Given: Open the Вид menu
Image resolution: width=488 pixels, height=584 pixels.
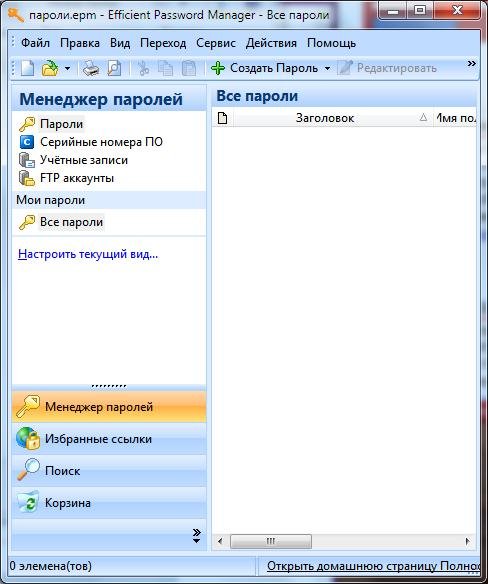Looking at the screenshot, I should click(120, 43).
